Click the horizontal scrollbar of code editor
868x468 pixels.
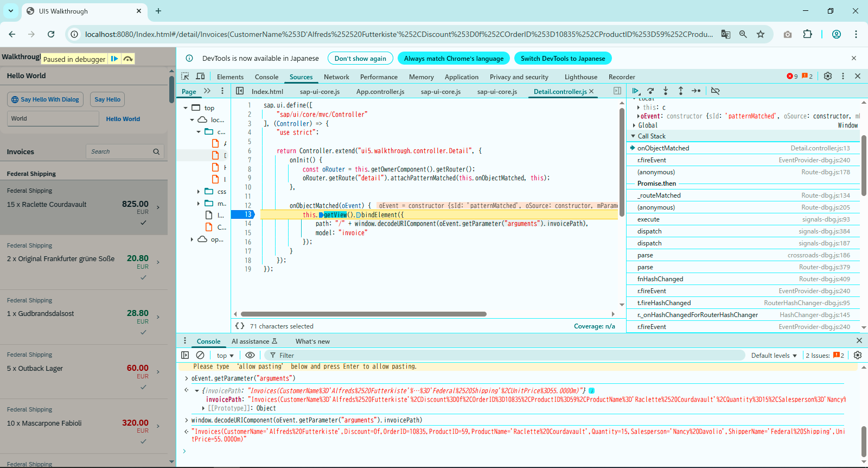(363, 314)
